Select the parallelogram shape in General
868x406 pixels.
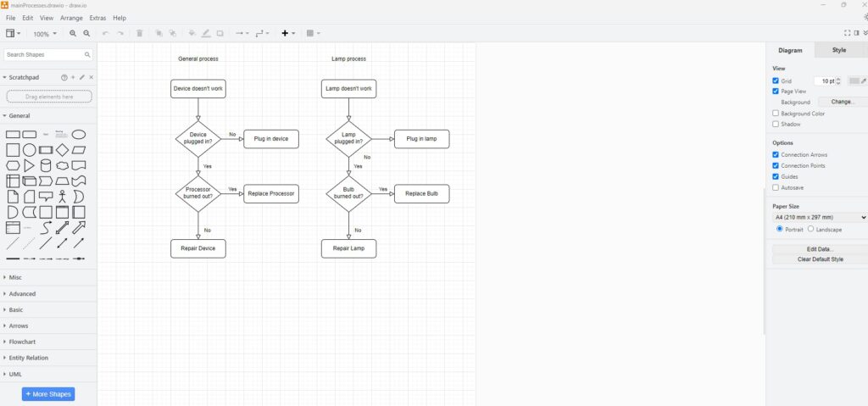pyautogui.click(x=79, y=150)
